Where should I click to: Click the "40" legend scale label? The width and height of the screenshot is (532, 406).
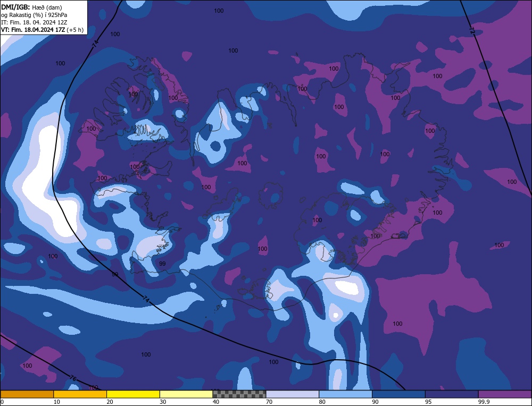click(216, 402)
